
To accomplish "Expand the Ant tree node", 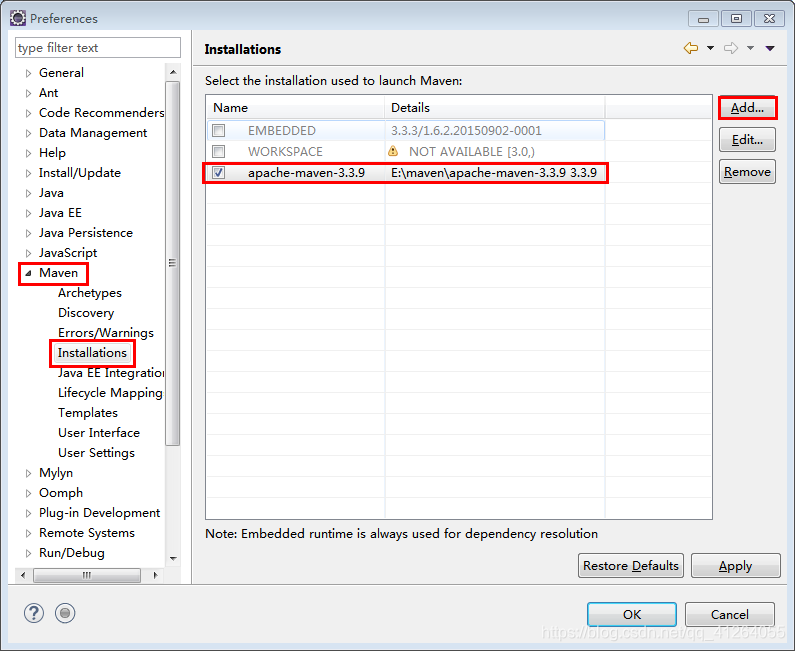I will (28, 93).
